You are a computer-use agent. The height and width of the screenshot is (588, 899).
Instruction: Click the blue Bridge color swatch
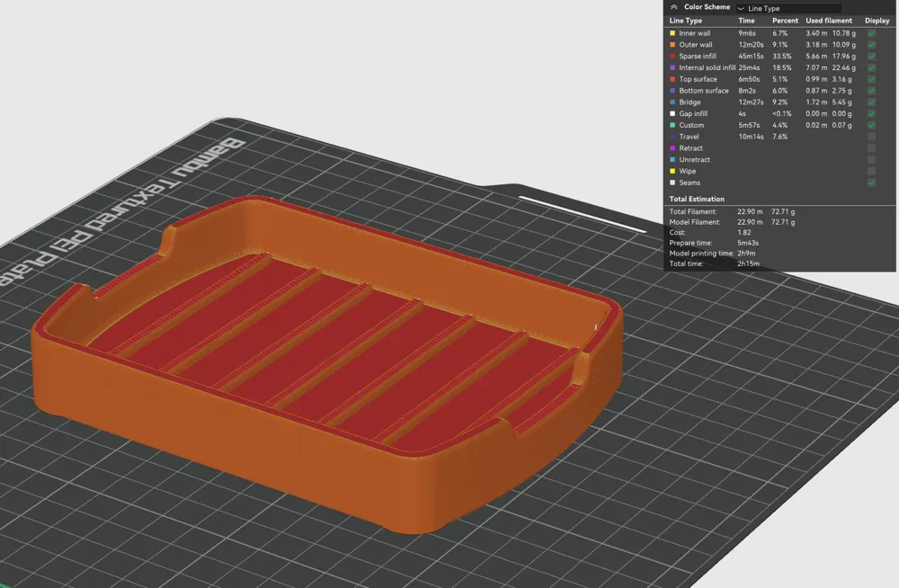click(672, 102)
